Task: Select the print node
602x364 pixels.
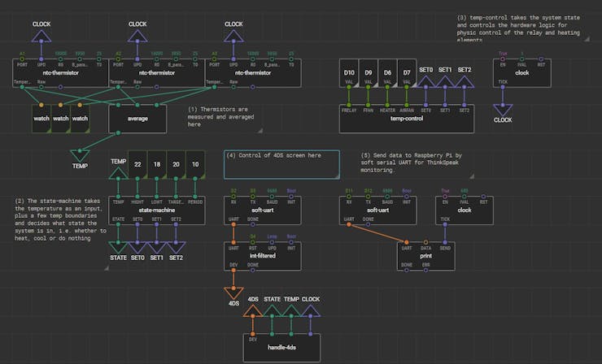Action: coord(426,256)
